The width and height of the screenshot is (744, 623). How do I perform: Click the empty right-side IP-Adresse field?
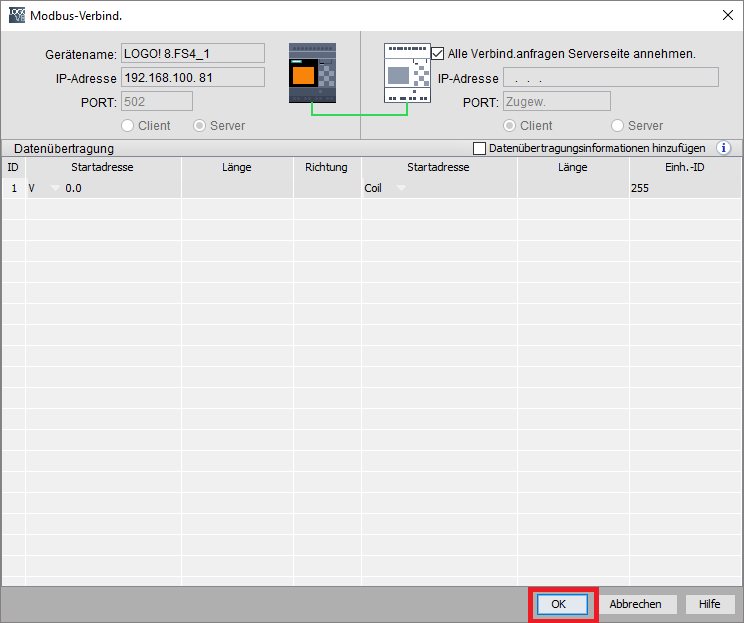[x=611, y=77]
